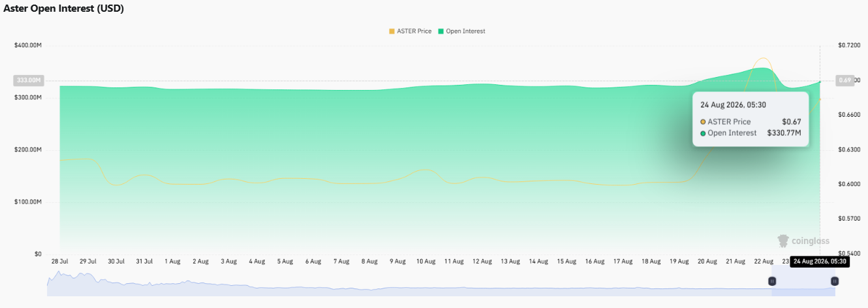
Task: Click the 31 Jul date label
Action: [x=144, y=261]
